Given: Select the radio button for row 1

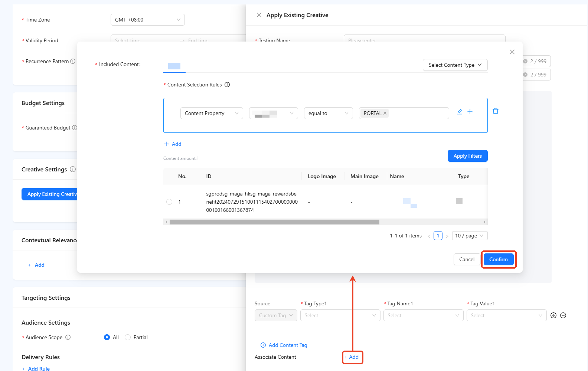Looking at the screenshot, I should coord(169,202).
